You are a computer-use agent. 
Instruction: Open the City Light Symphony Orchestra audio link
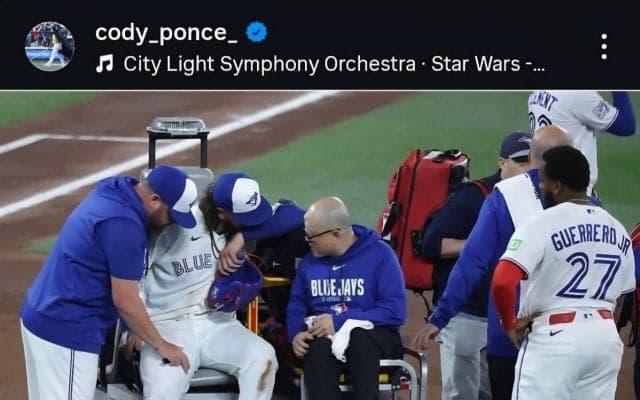(269, 64)
